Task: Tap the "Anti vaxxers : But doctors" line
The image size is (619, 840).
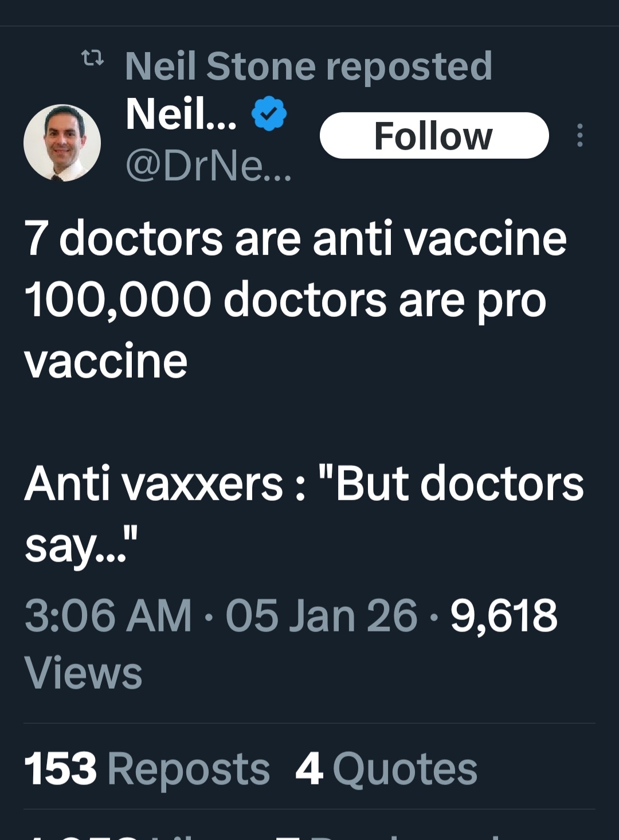Action: [x=304, y=484]
